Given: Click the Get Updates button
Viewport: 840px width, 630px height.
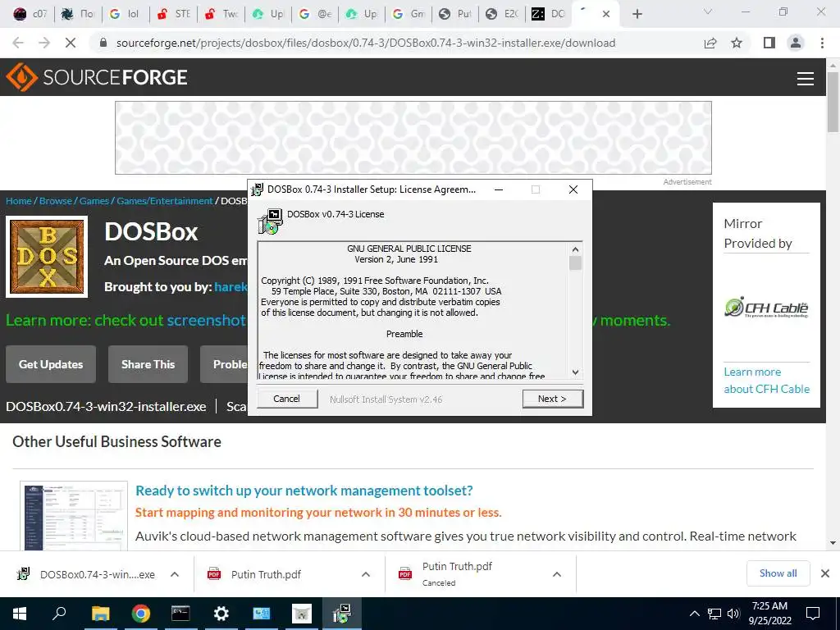Looking at the screenshot, I should pos(51,364).
